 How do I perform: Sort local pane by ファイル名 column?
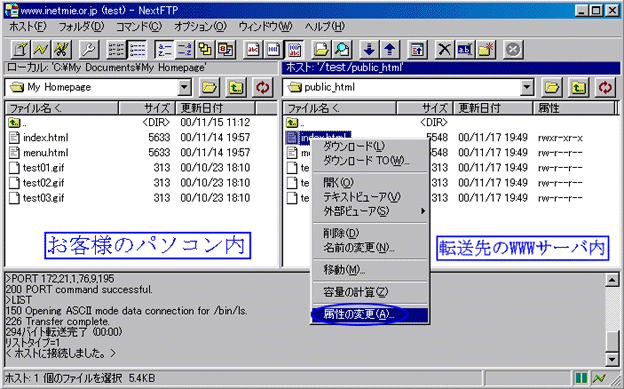tap(62, 108)
